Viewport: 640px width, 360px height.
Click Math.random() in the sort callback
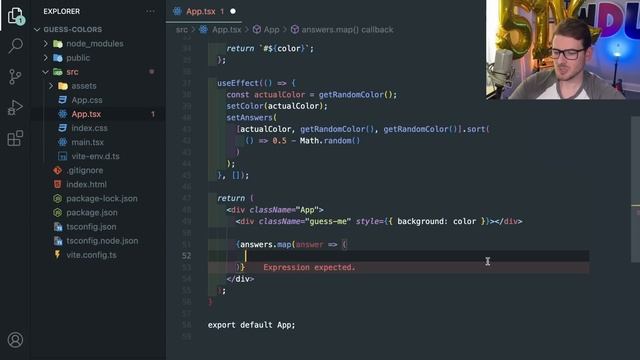pos(330,141)
